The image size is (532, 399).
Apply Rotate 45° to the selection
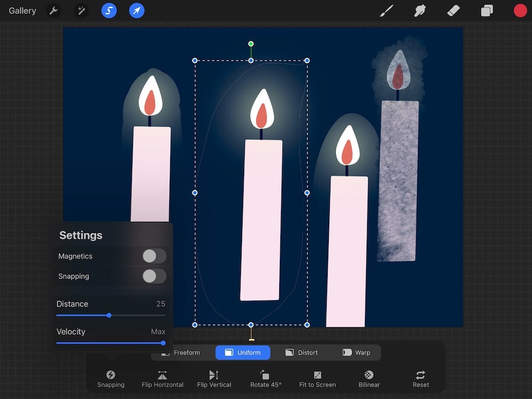click(x=265, y=378)
